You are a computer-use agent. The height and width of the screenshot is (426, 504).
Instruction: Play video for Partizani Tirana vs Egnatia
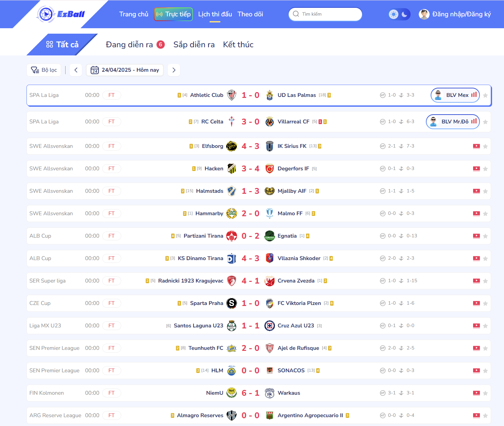pos(476,236)
